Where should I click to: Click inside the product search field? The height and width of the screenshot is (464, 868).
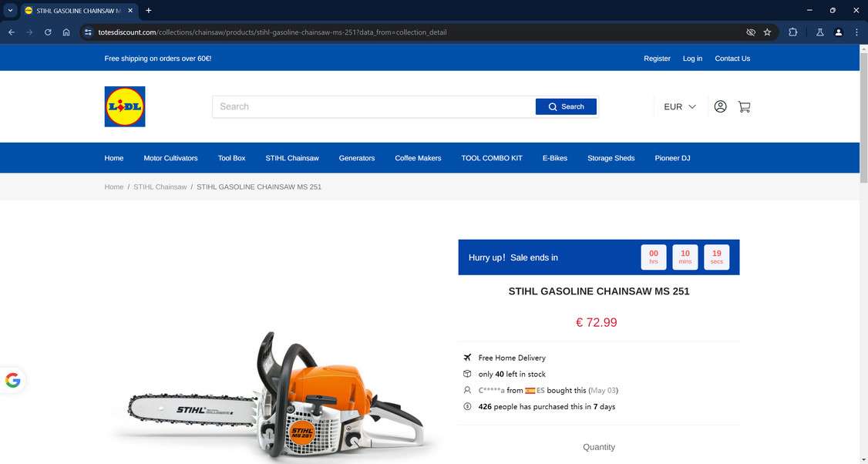tap(374, 106)
